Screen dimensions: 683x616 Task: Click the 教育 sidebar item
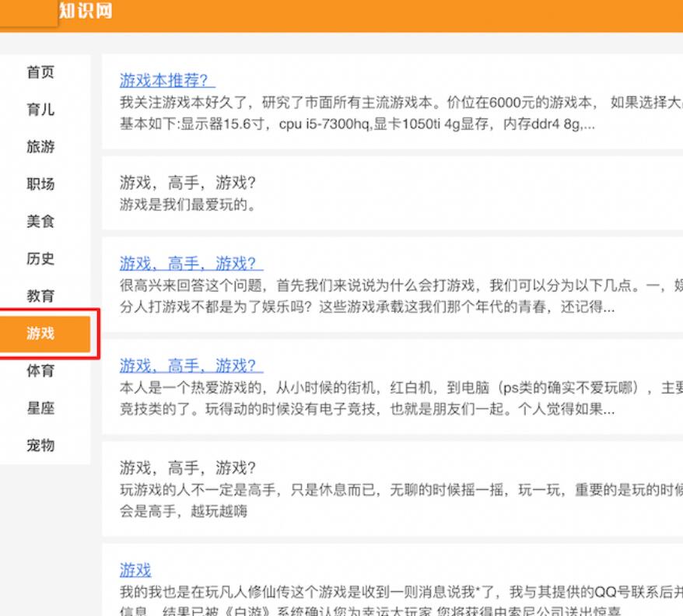point(41,296)
